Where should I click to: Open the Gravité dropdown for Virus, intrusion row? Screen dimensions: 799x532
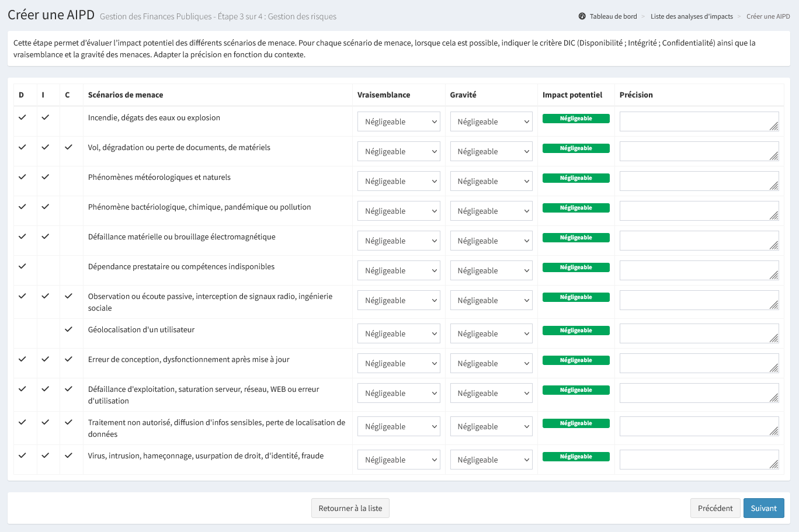point(491,460)
